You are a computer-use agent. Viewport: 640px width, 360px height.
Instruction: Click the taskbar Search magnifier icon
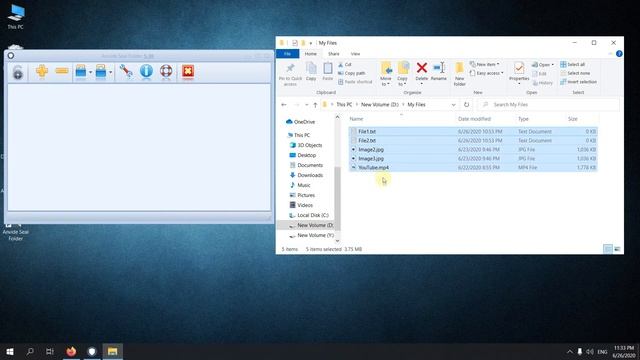(x=30, y=351)
